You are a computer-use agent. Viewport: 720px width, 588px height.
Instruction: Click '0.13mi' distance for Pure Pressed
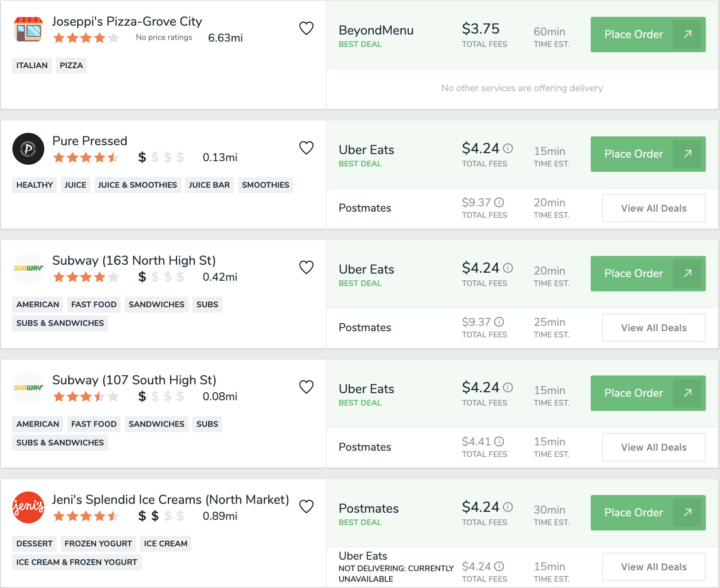[x=220, y=158]
